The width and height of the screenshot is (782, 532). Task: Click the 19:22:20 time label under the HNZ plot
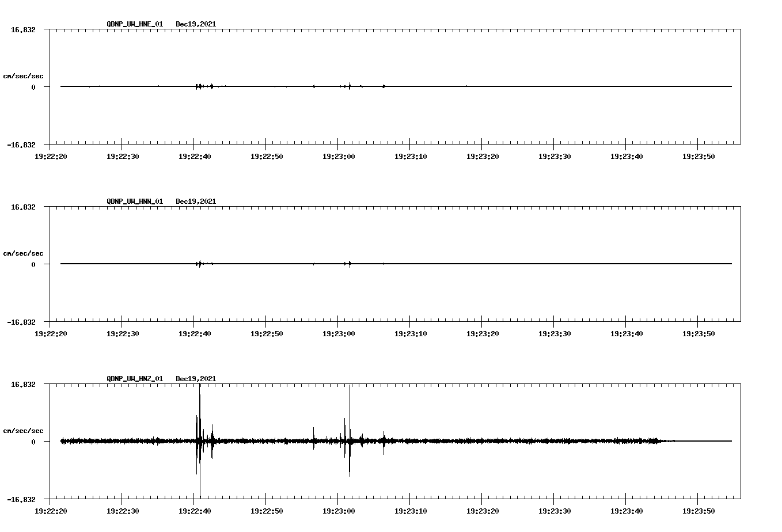(51, 511)
